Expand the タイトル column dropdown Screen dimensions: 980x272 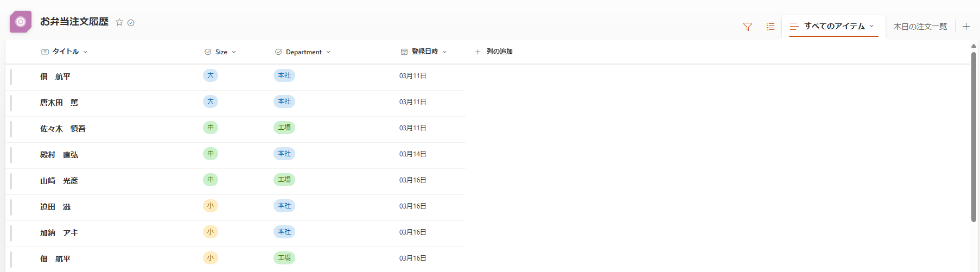(x=85, y=52)
